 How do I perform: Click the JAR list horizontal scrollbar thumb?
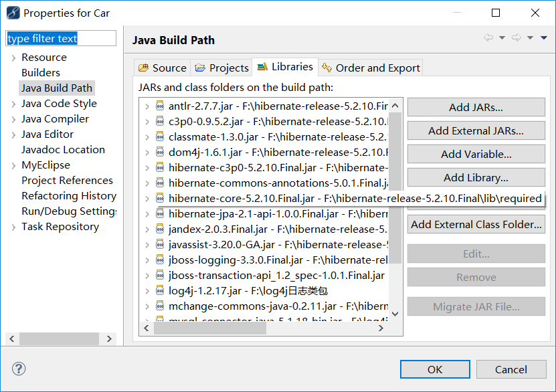210,328
